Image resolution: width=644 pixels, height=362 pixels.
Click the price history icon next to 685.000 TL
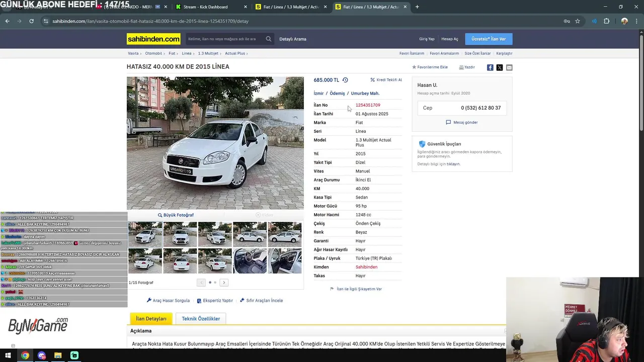[345, 80]
